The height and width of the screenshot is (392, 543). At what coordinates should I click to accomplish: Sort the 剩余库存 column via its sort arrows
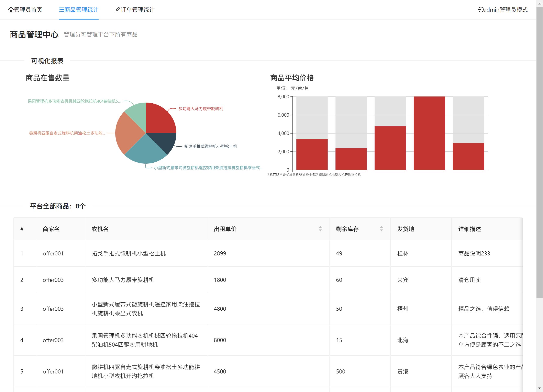click(x=381, y=229)
